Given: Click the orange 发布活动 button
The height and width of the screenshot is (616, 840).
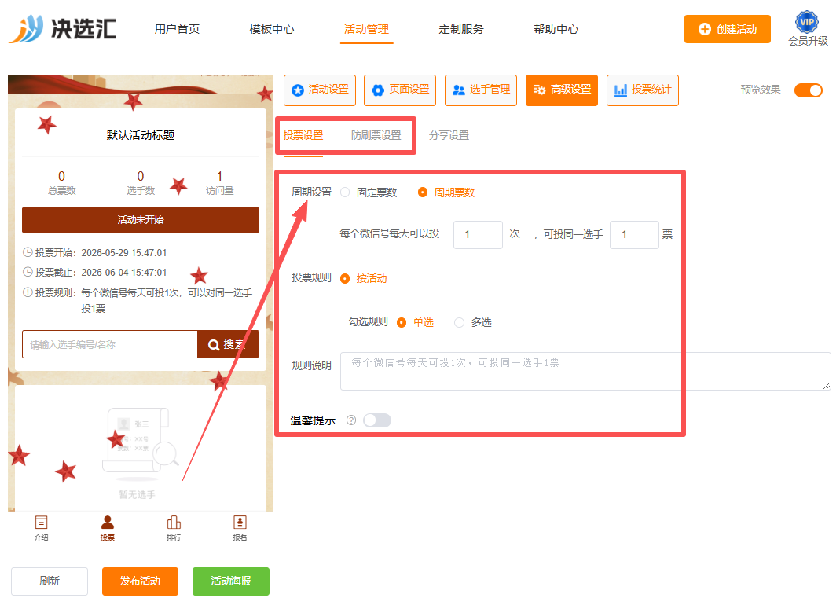Looking at the screenshot, I should click(x=141, y=581).
